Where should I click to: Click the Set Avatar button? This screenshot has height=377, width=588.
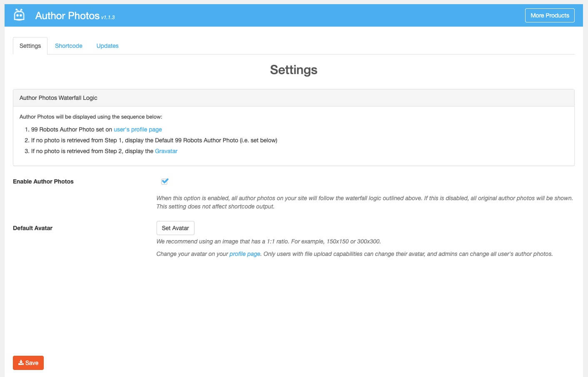click(x=175, y=228)
